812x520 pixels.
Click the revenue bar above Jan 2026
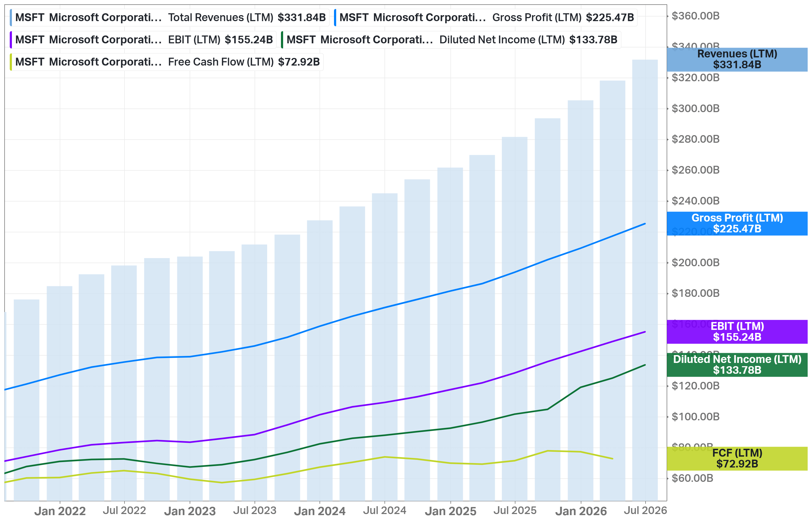pos(581,301)
